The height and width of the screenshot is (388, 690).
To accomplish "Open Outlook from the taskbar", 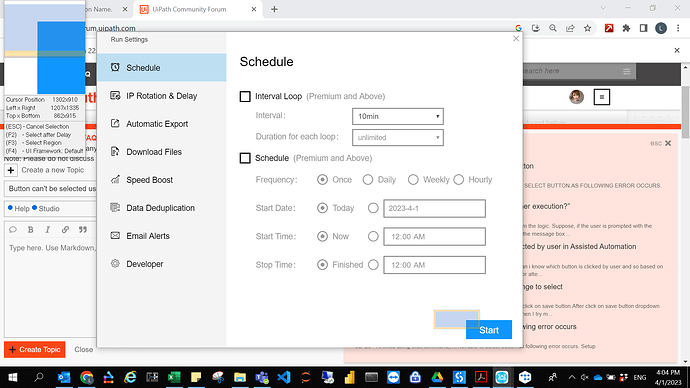I will [64, 377].
